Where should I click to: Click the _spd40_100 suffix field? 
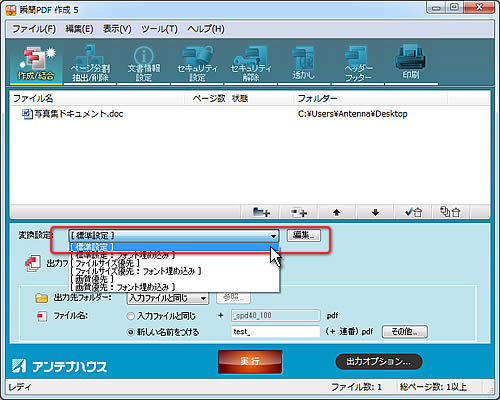[276, 316]
